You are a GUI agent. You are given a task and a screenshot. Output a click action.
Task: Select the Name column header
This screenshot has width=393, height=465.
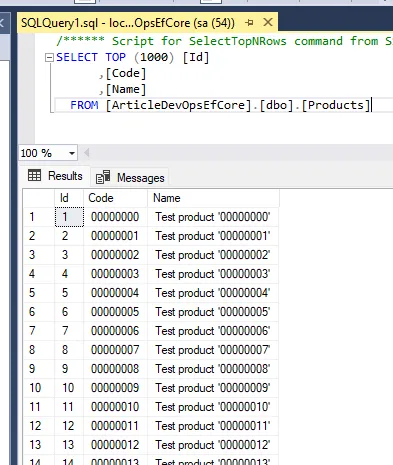coord(213,198)
